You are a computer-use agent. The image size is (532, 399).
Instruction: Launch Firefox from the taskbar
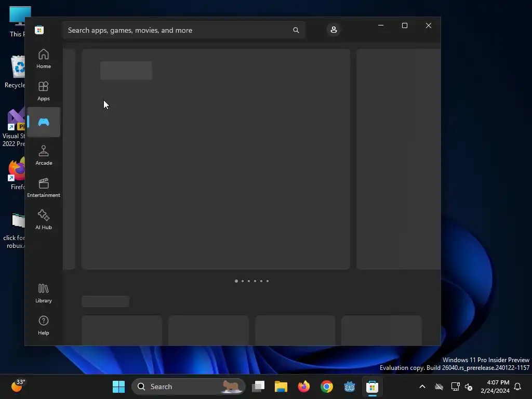coord(303,387)
